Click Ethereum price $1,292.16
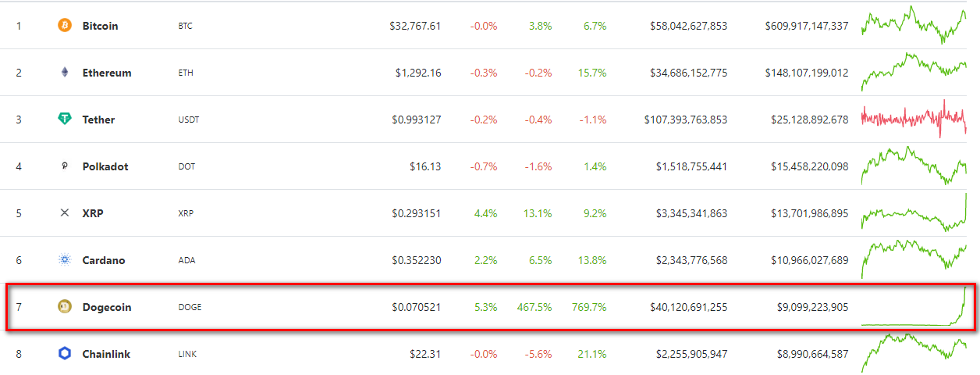Viewport: 980px width, 375px height. point(418,73)
